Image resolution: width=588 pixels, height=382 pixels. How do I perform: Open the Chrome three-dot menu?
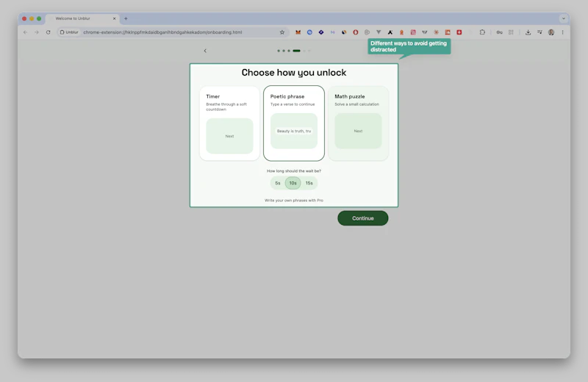(x=562, y=32)
